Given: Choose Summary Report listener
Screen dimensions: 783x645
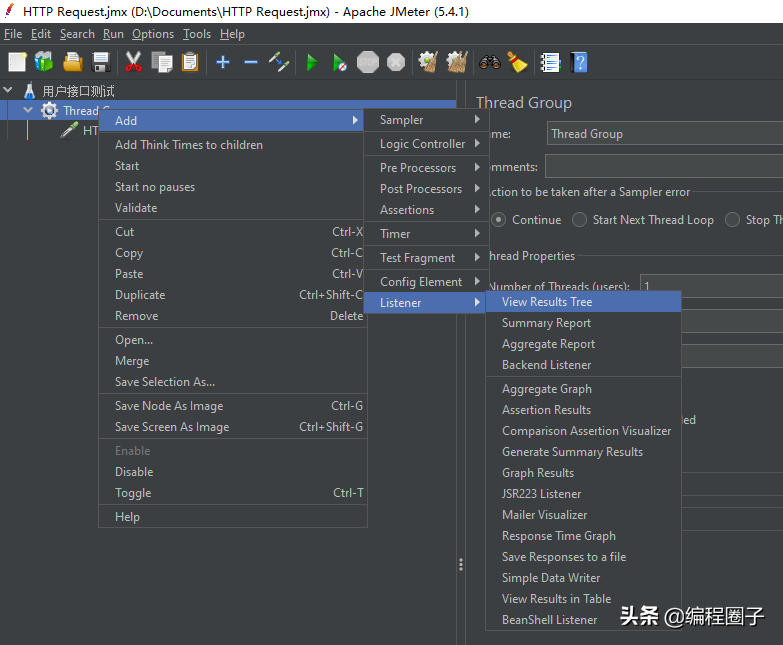Looking at the screenshot, I should (x=583, y=323).
